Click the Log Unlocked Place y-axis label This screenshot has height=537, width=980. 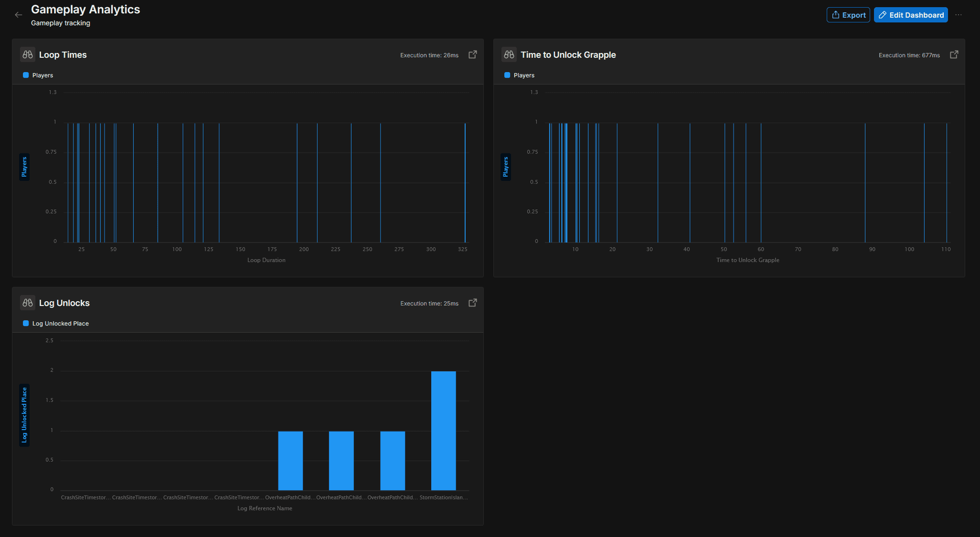pyautogui.click(x=24, y=415)
